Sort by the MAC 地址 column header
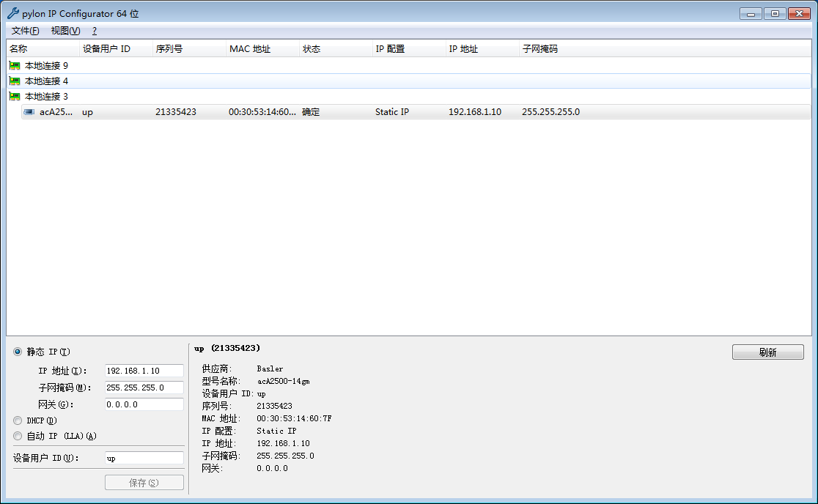Viewport: 818px width, 504px height. pos(262,49)
